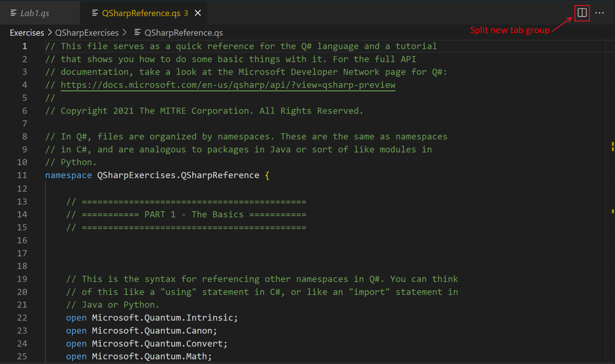Screen dimensions: 615x364
Task: Click the QSharpReference.qs tab file icon
Action: coord(95,13)
